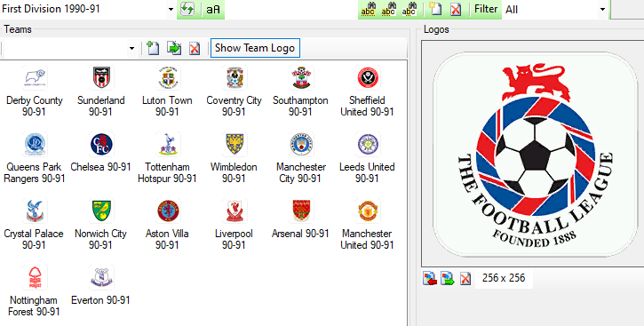Click logo import icon with red arrow
644x326 pixels.
pyautogui.click(x=430, y=278)
